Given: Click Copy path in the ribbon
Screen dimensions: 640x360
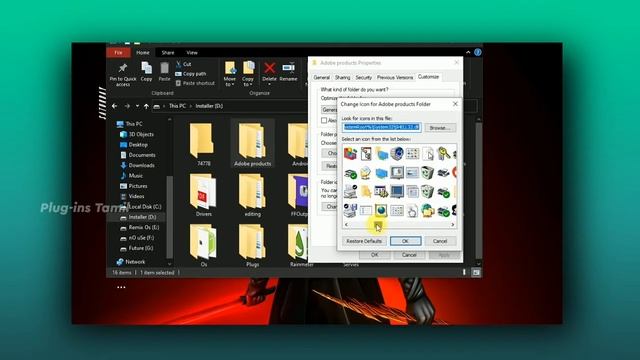Looking at the screenshot, I should point(191,73).
